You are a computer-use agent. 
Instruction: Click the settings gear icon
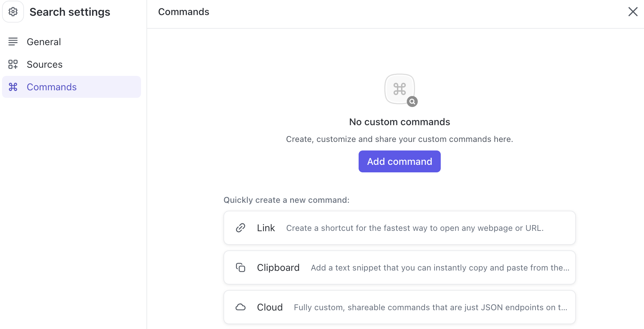point(13,12)
